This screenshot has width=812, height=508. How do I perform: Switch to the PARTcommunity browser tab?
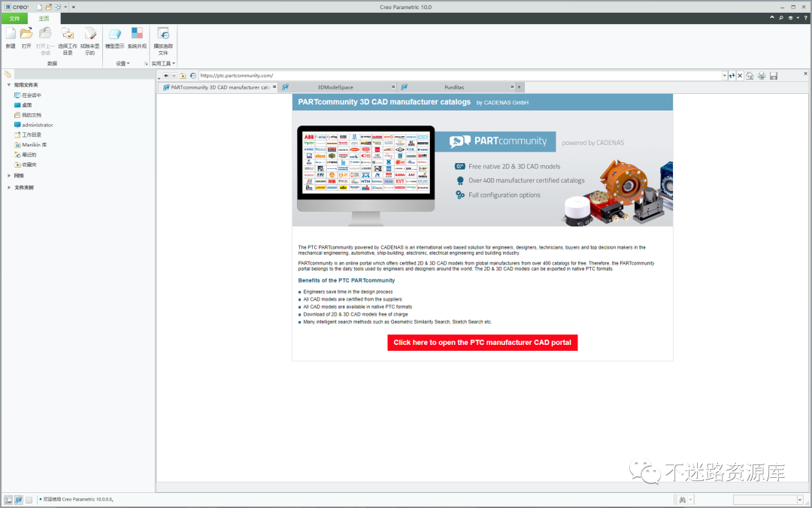click(x=219, y=87)
